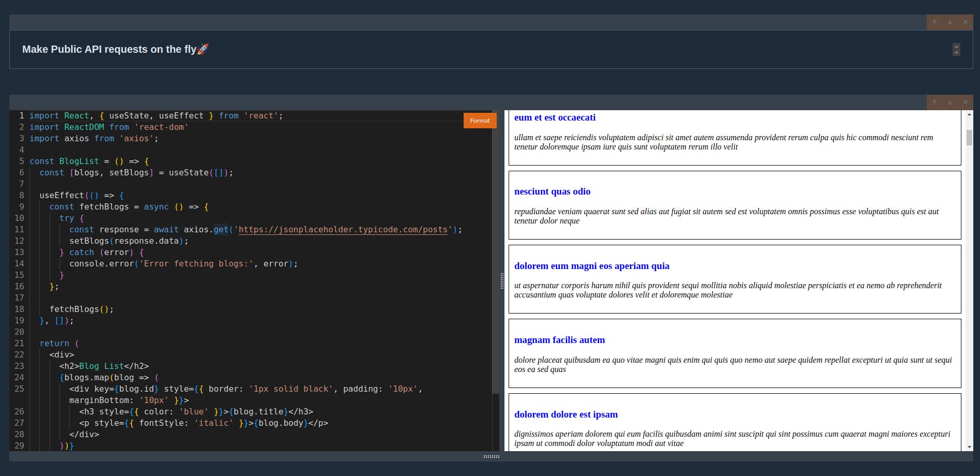Click 'const BlogList' on line 5
Screen dimensions: 980x476
coord(89,161)
